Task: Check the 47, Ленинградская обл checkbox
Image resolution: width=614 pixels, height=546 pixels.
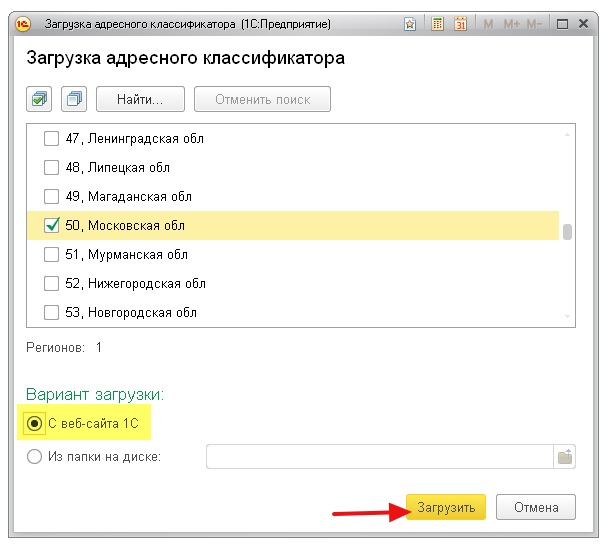Action: pos(51,138)
